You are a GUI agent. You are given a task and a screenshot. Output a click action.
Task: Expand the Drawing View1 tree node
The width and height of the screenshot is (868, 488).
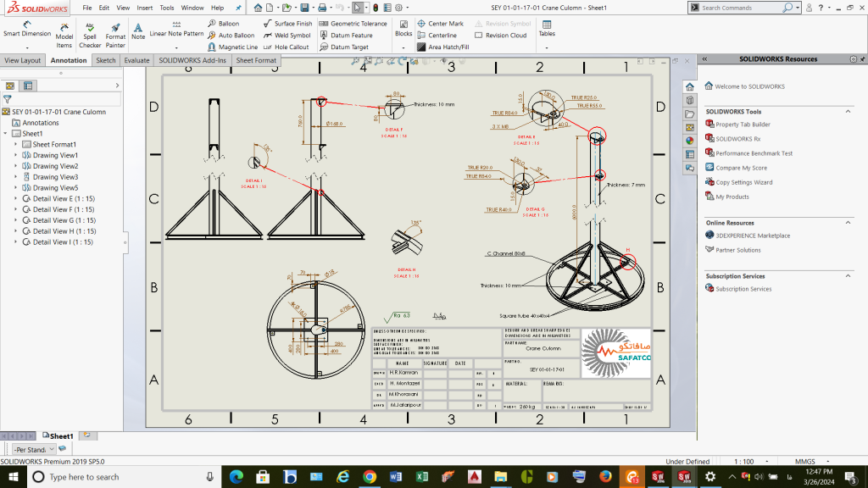(x=15, y=155)
